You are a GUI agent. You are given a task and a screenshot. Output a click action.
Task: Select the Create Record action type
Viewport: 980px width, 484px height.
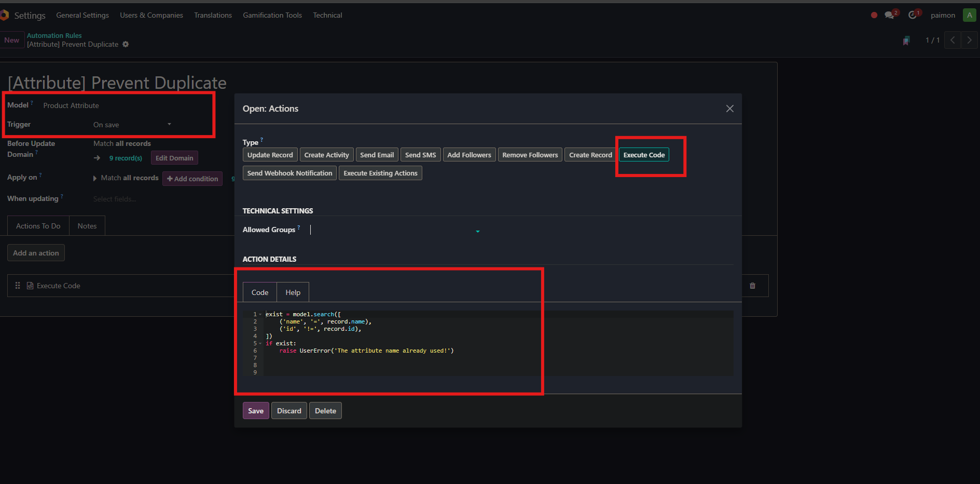pyautogui.click(x=590, y=155)
